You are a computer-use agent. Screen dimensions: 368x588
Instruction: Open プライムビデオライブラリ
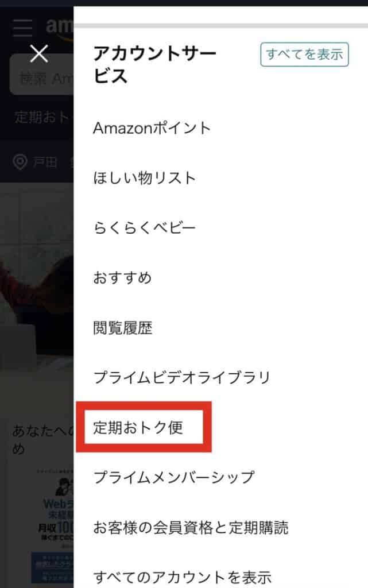[181, 378]
